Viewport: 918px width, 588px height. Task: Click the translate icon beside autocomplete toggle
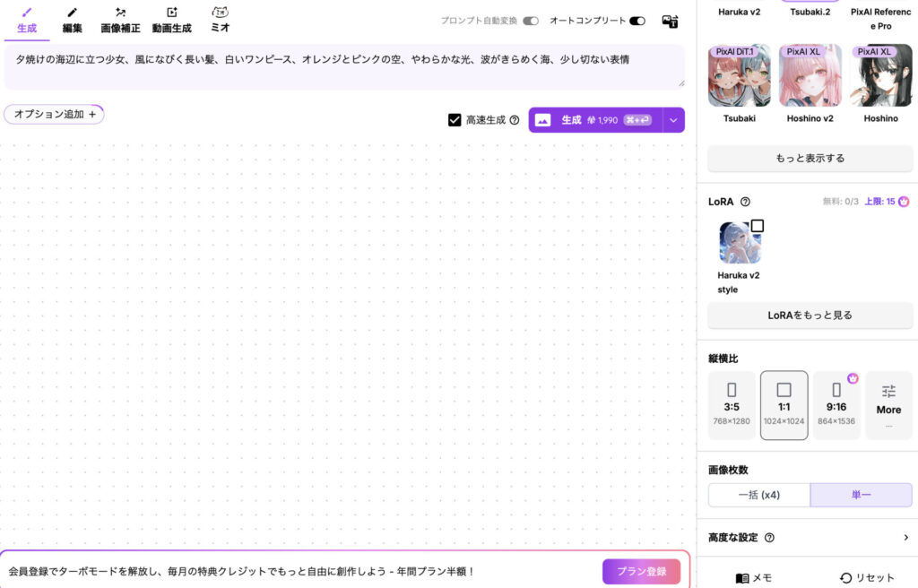[670, 22]
